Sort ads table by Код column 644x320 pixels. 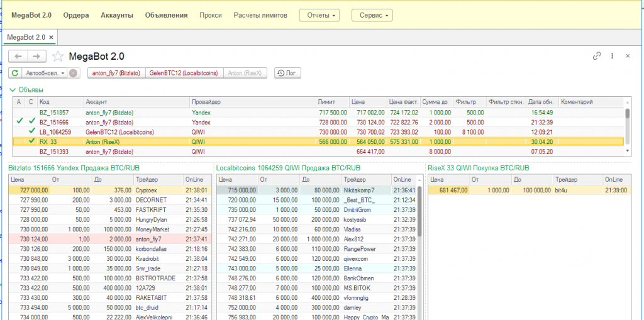[61, 102]
